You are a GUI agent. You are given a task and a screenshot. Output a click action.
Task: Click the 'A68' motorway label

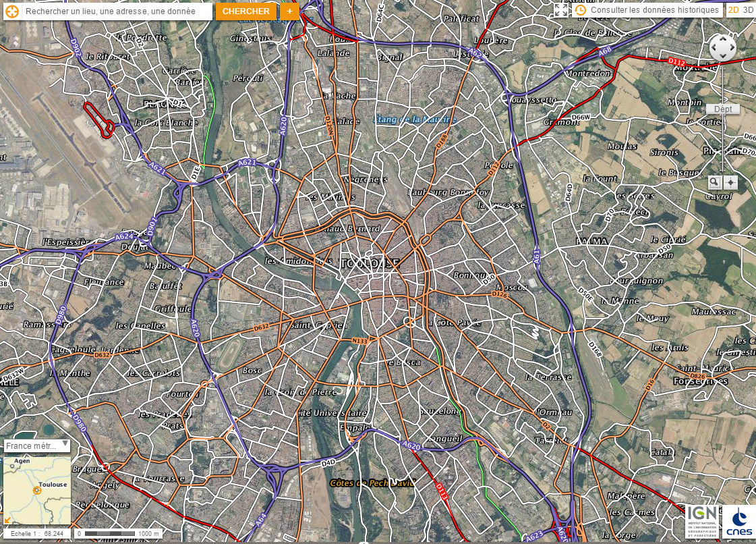(x=605, y=51)
